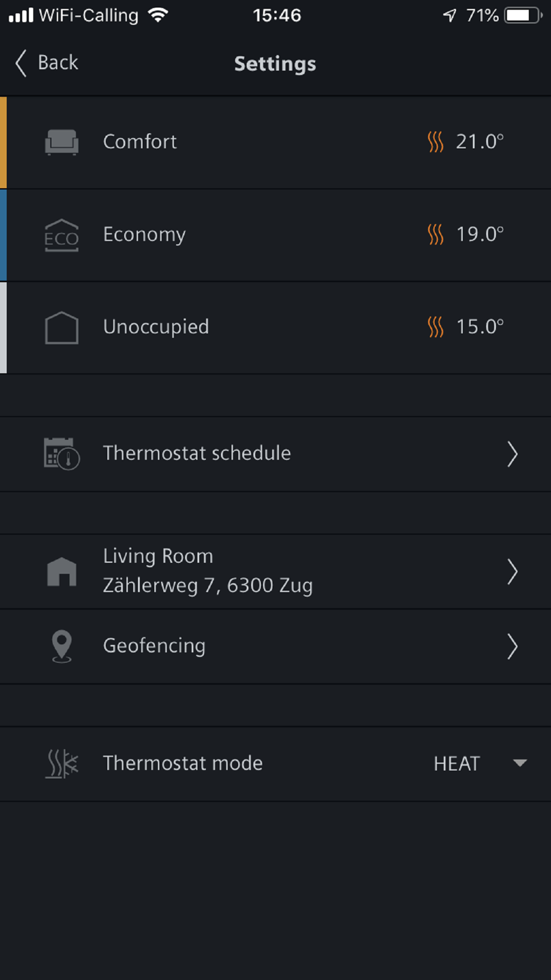Tap the Unoccupied empty house icon
Screen dimensions: 551x980
click(61, 328)
